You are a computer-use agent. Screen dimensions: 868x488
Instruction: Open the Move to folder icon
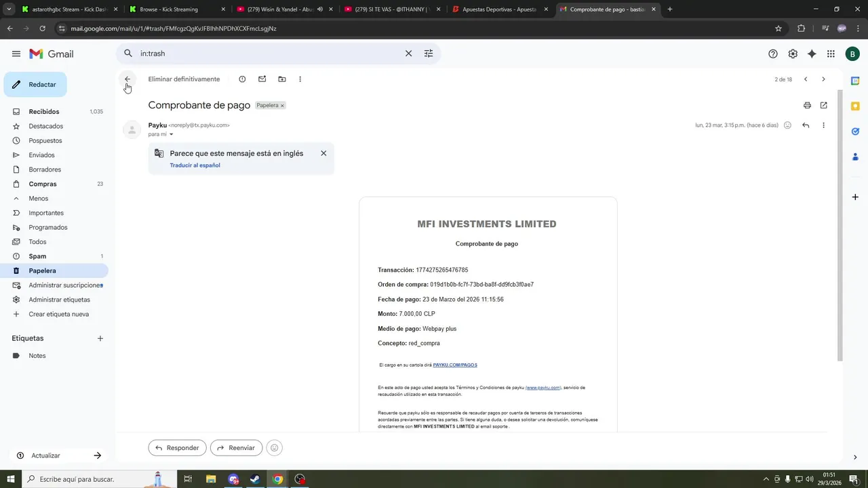[282, 79]
